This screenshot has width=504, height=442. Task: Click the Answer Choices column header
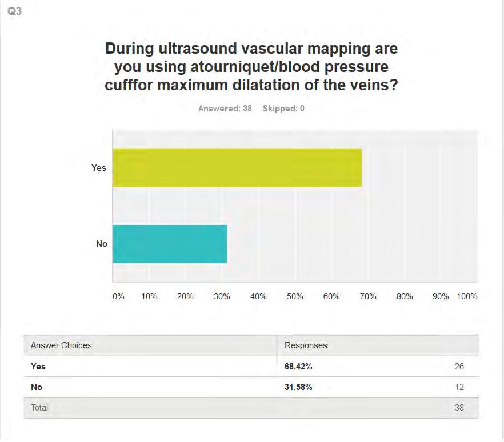[x=61, y=345]
